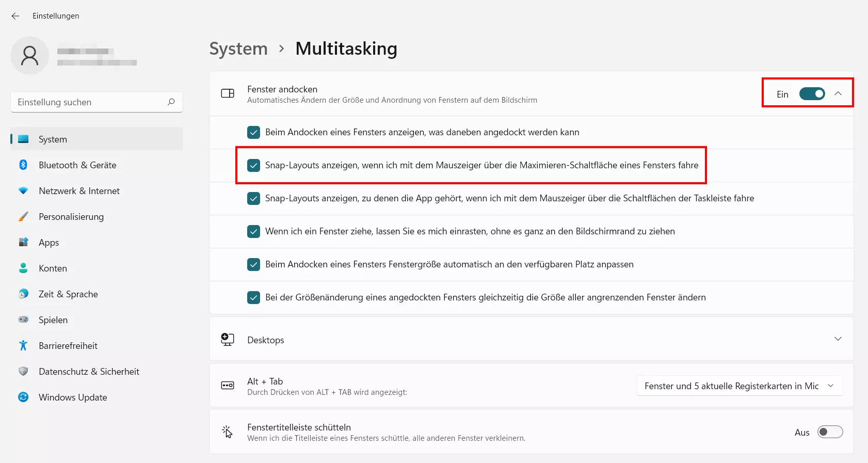Screen dimensions: 868x463
Task: Select Zeit & Sprache menu item
Action: pyautogui.click(x=68, y=294)
